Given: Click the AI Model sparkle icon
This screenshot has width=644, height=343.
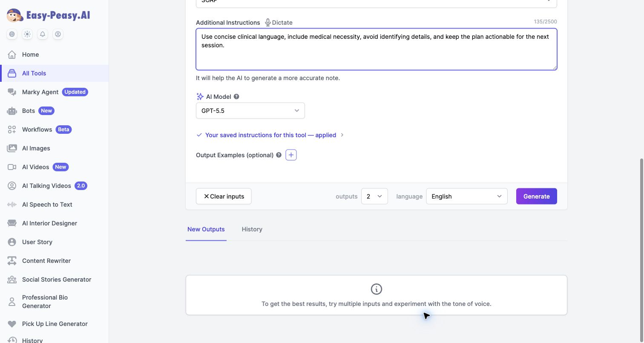Looking at the screenshot, I should point(200,97).
